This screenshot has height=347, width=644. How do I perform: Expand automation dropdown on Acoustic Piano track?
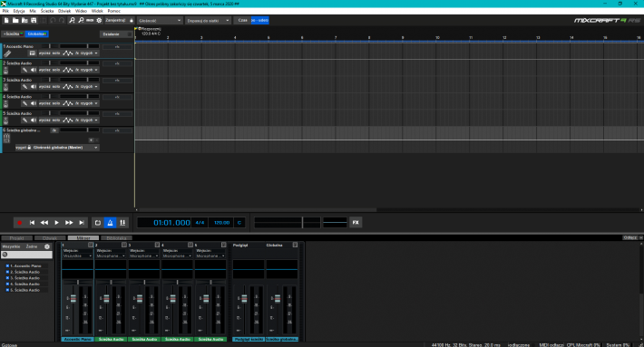(96, 53)
